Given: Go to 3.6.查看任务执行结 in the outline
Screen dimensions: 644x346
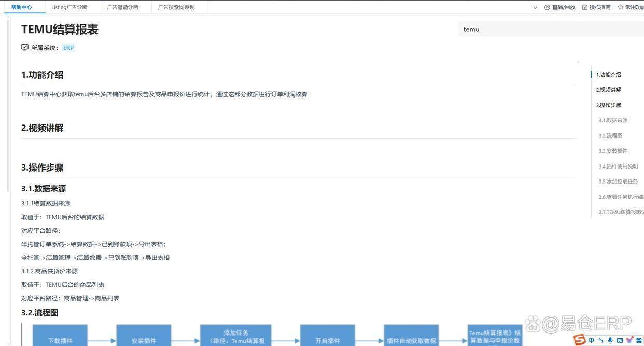Looking at the screenshot, I should click(621, 197).
